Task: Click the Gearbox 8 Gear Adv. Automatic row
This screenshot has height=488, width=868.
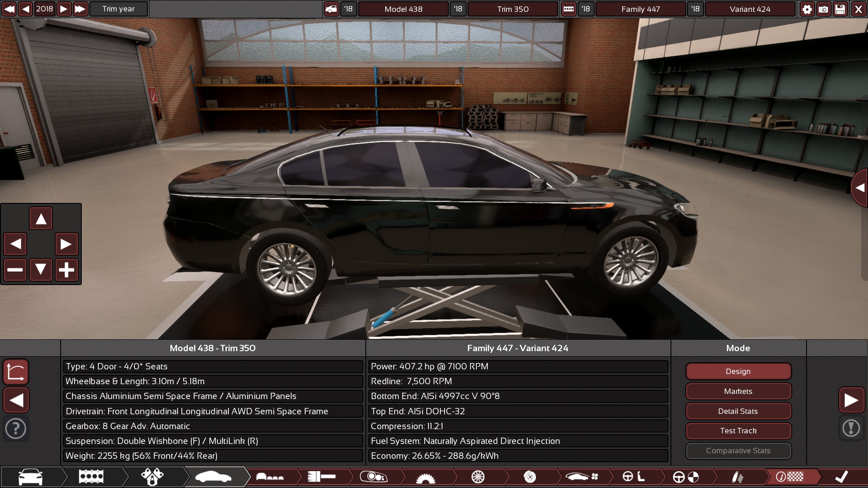Action: click(213, 426)
